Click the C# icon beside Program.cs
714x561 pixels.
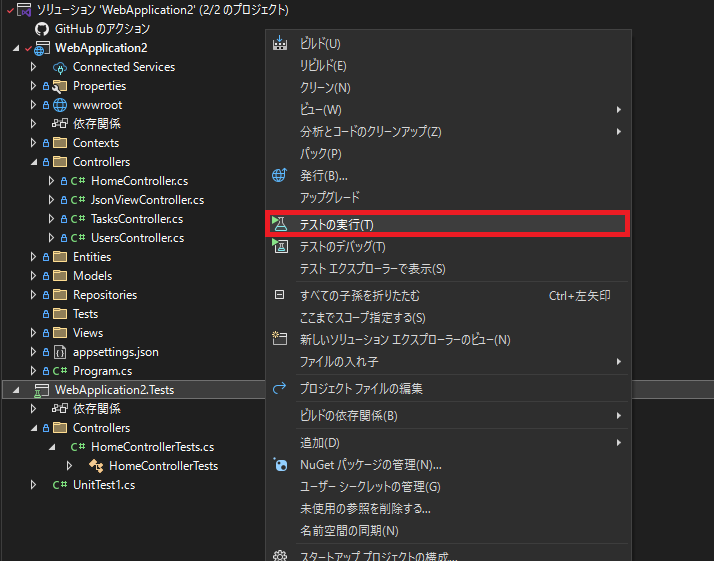point(60,371)
